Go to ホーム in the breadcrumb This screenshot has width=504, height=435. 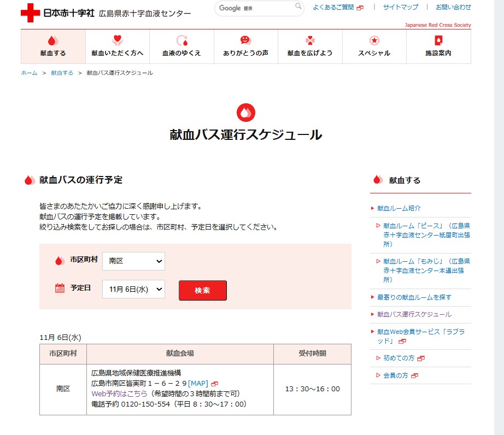coord(30,73)
